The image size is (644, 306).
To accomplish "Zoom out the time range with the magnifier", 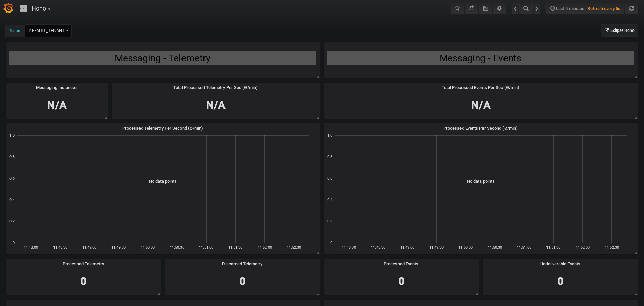I will point(526,8).
